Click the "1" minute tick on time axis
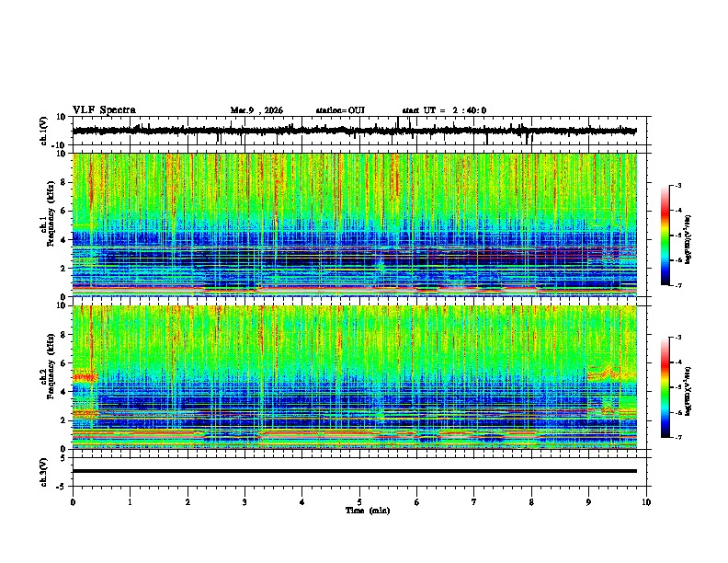 click(130, 502)
